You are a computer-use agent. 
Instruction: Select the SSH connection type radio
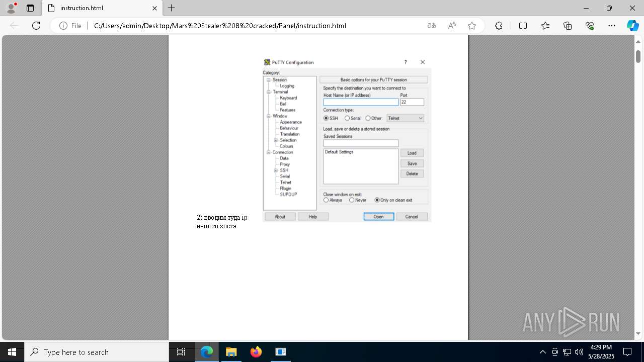(326, 118)
